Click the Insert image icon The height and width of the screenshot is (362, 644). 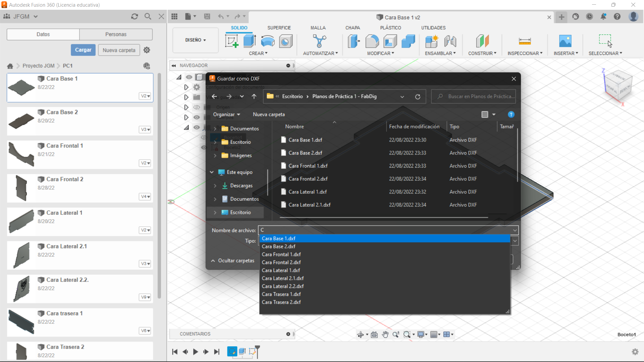pyautogui.click(x=565, y=41)
